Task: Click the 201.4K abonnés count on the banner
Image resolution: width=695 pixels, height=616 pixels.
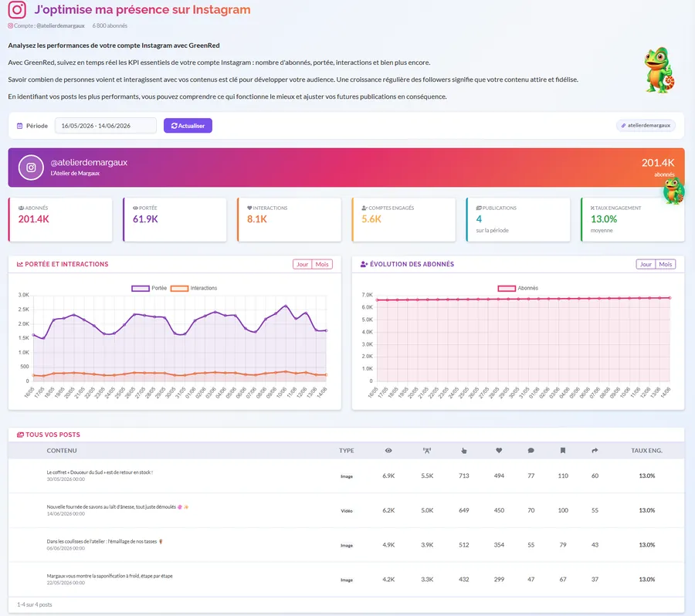Action: [658, 163]
